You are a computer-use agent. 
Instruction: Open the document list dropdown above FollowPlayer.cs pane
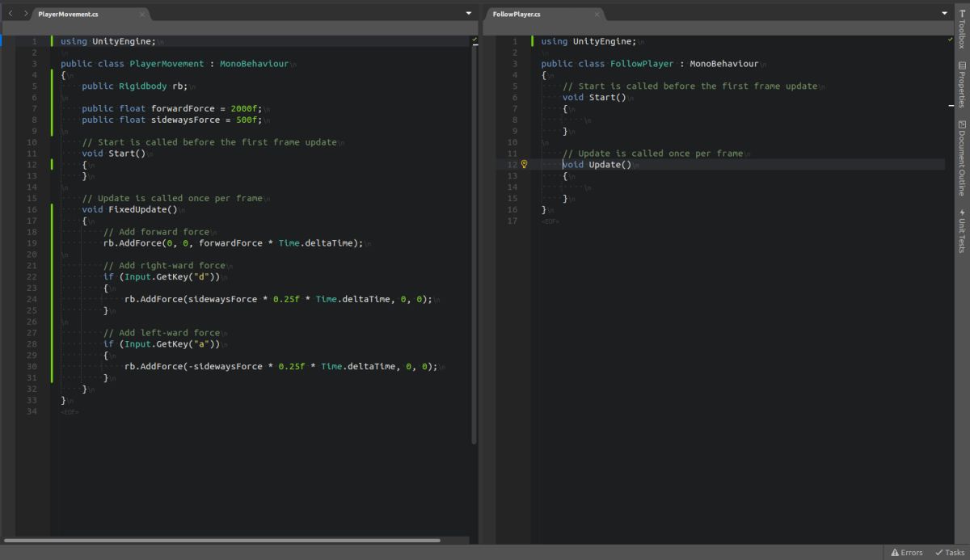(945, 14)
